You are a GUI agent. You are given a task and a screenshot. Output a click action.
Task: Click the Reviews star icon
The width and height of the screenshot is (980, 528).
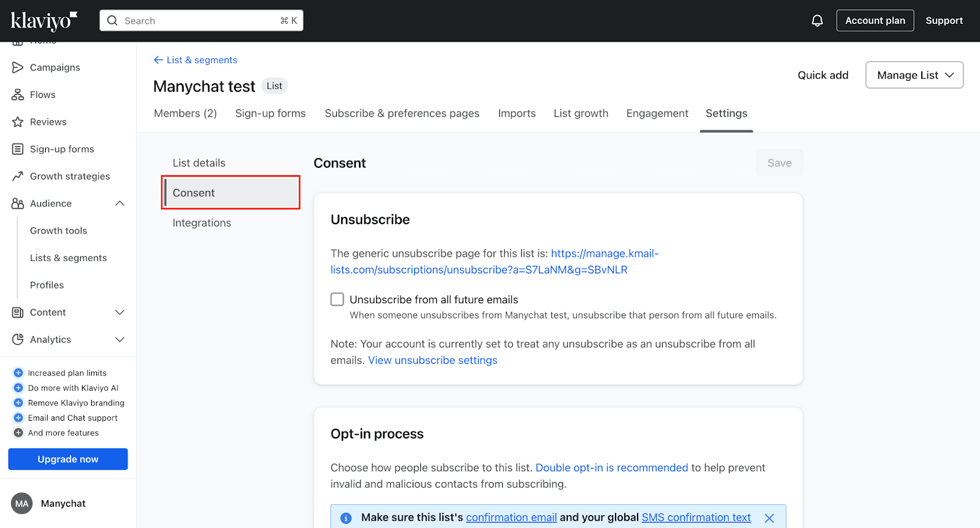pyautogui.click(x=18, y=122)
